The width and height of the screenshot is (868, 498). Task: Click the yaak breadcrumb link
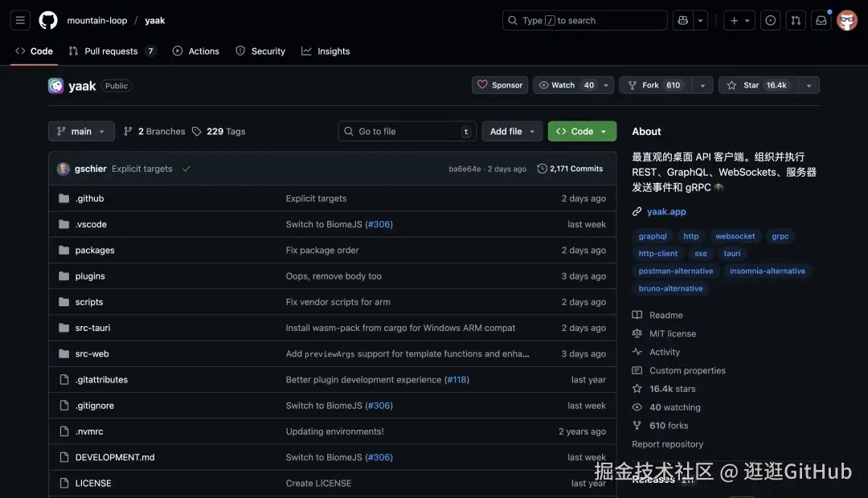coord(155,20)
